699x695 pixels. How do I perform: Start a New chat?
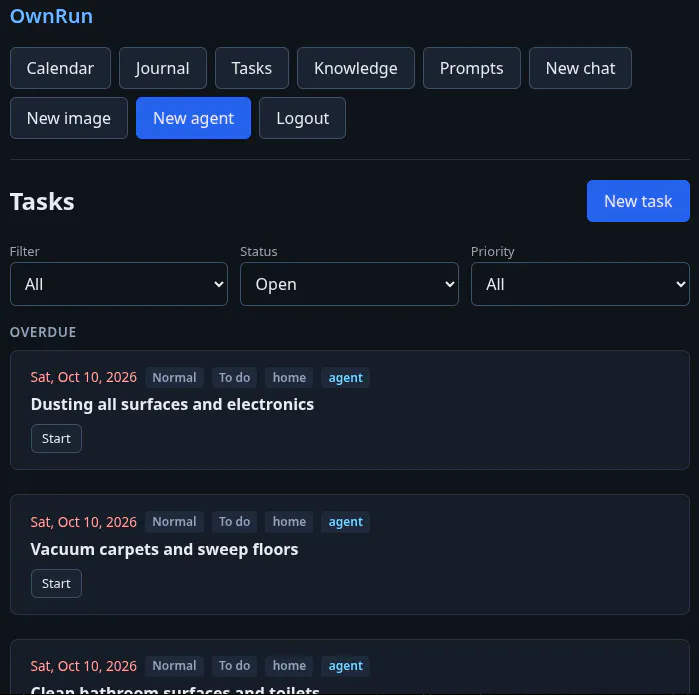[x=580, y=68]
